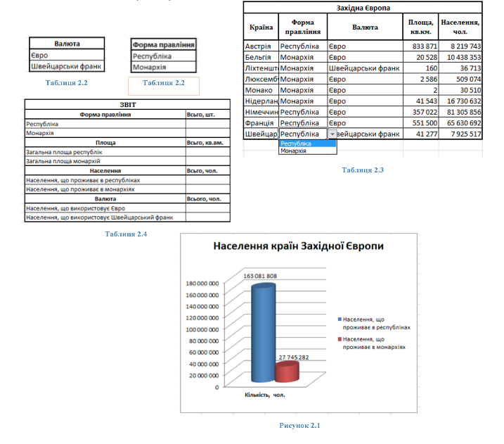Select the 'ЗВІТ' report header cell
Screen dimensions: 504x444
click(x=127, y=104)
